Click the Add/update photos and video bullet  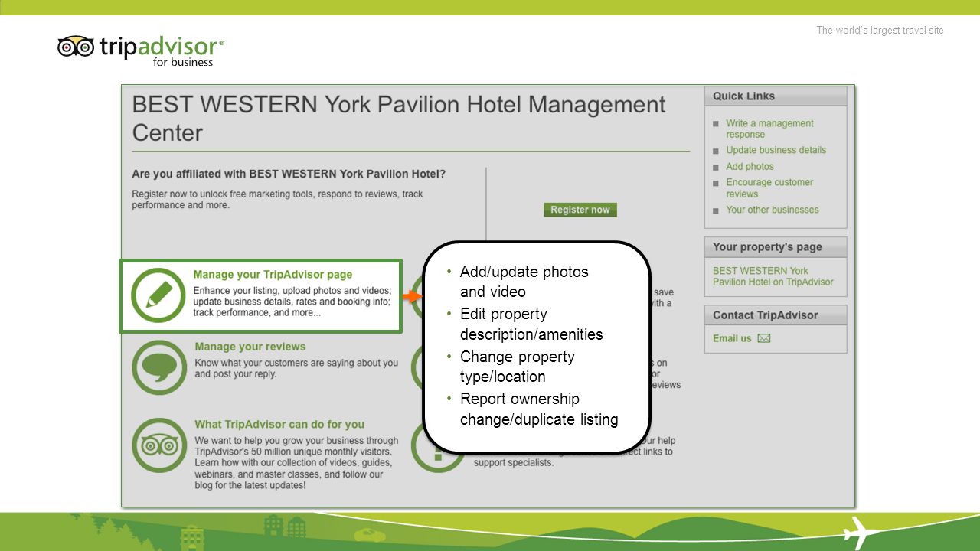pos(524,282)
